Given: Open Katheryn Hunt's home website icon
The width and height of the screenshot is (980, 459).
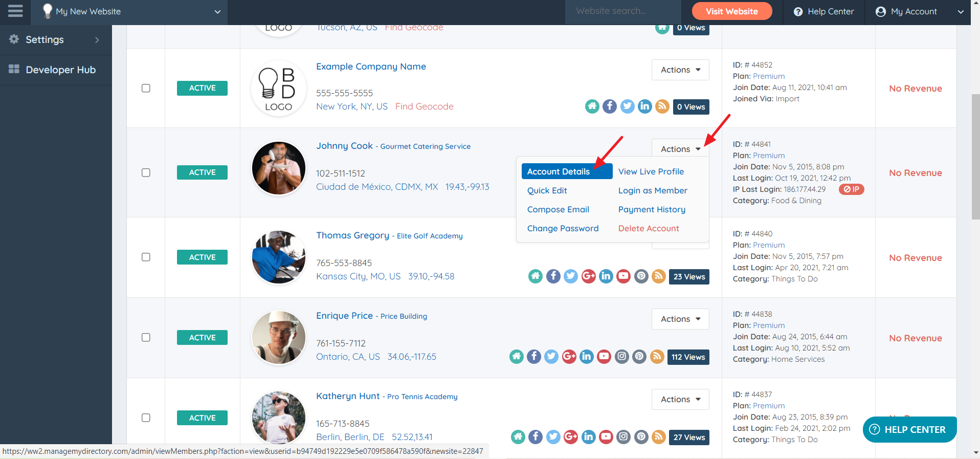Looking at the screenshot, I should [518, 437].
